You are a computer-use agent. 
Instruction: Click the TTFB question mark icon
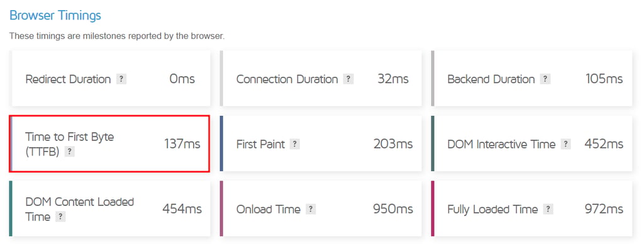point(70,152)
